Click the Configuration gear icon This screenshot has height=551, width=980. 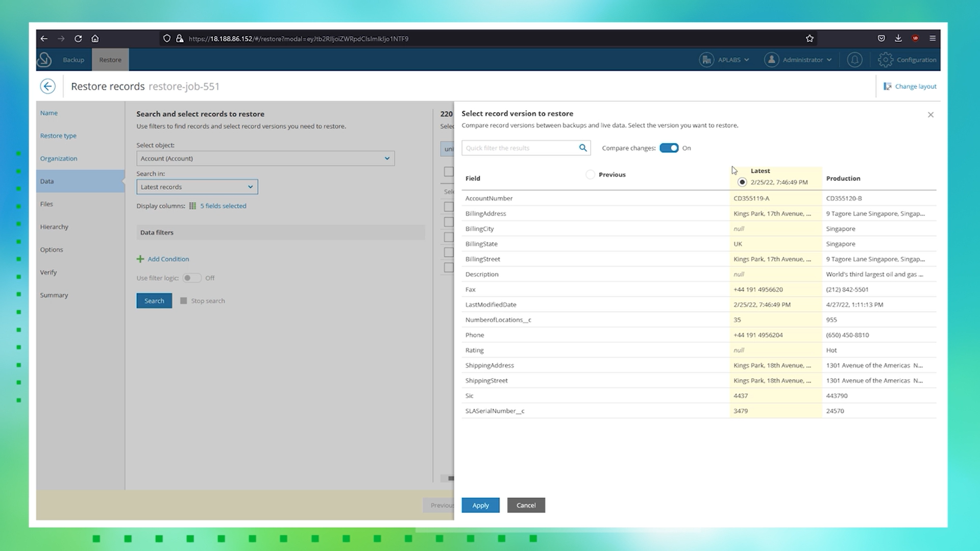[885, 60]
